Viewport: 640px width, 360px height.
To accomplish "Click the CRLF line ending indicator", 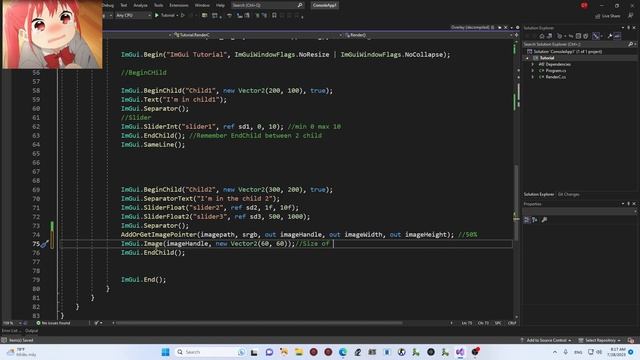I will click(x=512, y=323).
